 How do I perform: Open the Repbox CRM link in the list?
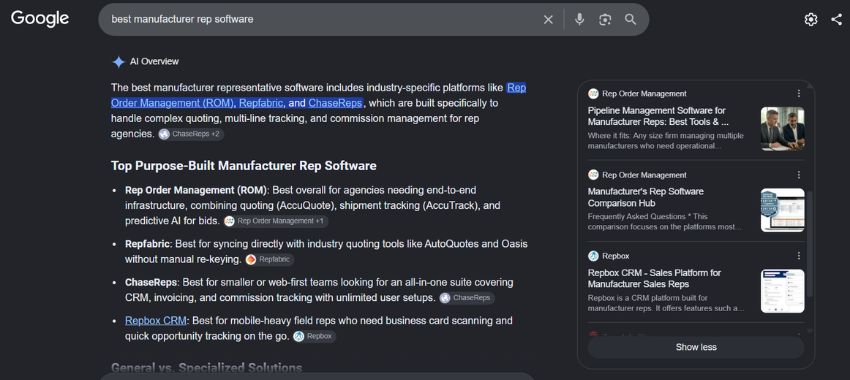coord(156,320)
